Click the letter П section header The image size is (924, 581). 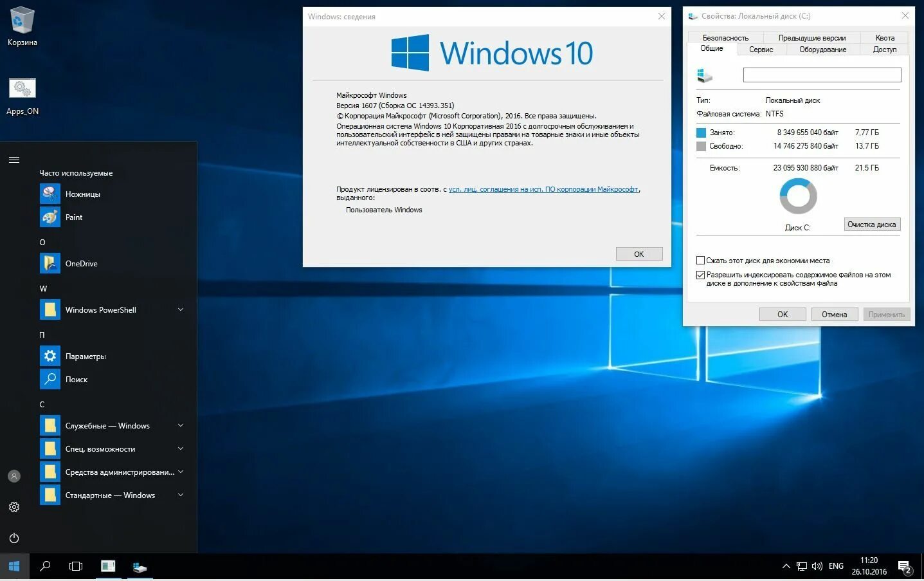pos(42,335)
